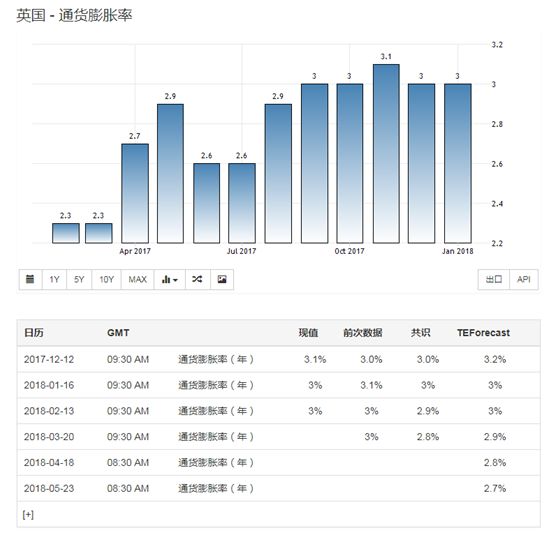Expand the calendar with [+]

point(28,515)
